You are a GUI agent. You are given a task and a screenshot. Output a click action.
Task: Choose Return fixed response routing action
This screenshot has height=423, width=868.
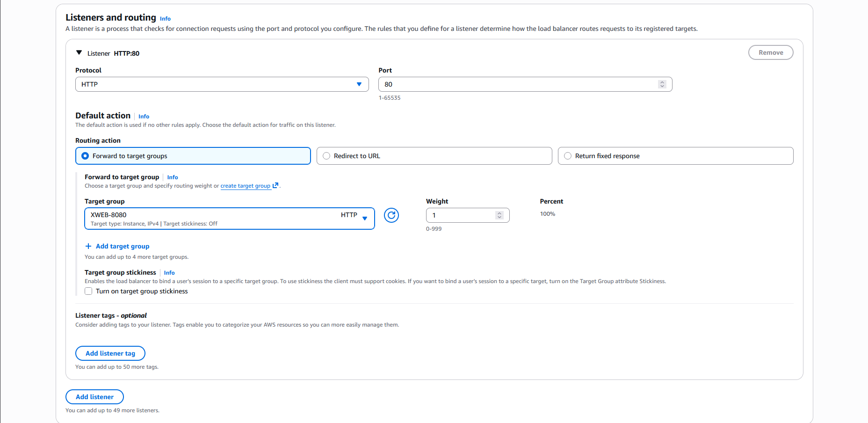tap(568, 156)
